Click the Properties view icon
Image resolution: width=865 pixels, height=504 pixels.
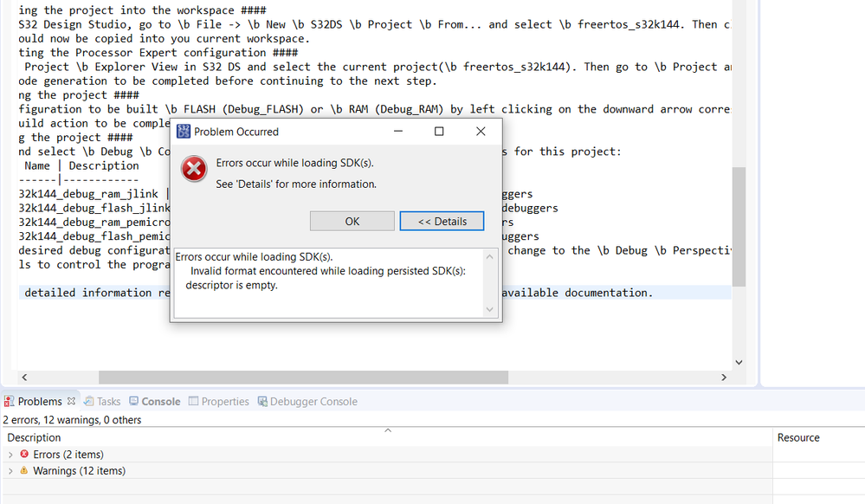pyautogui.click(x=191, y=401)
